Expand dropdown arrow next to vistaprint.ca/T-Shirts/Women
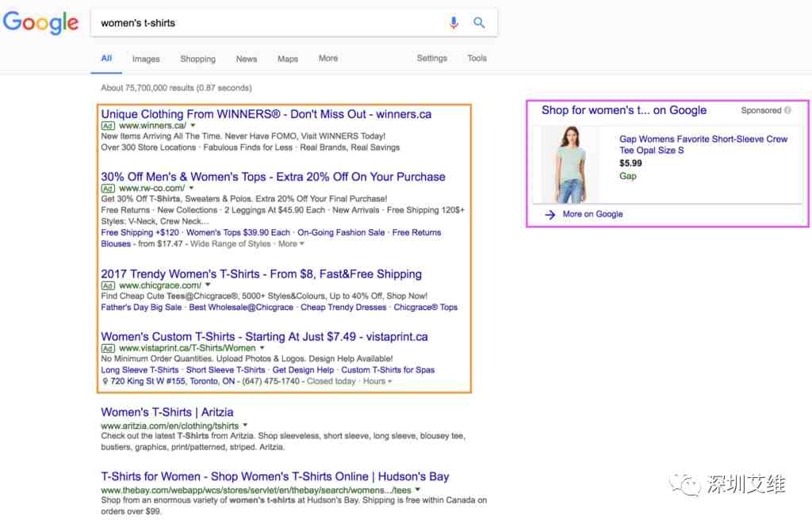 click(x=262, y=347)
